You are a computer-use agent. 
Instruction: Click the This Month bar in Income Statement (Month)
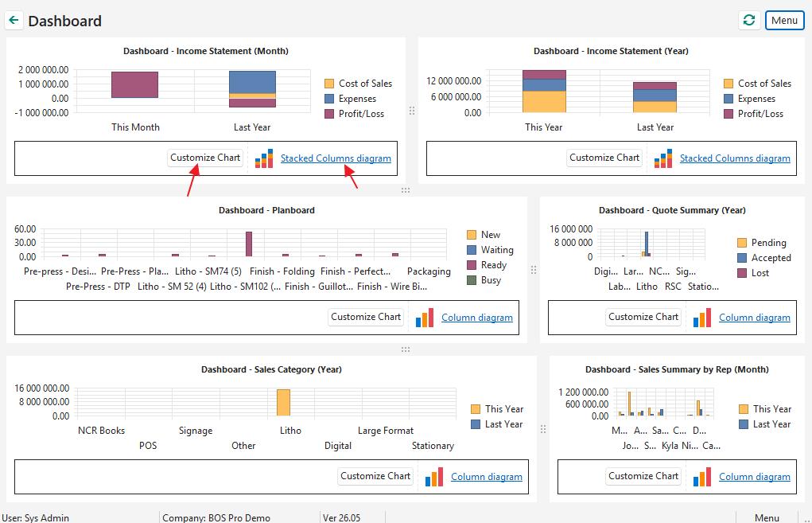click(134, 84)
